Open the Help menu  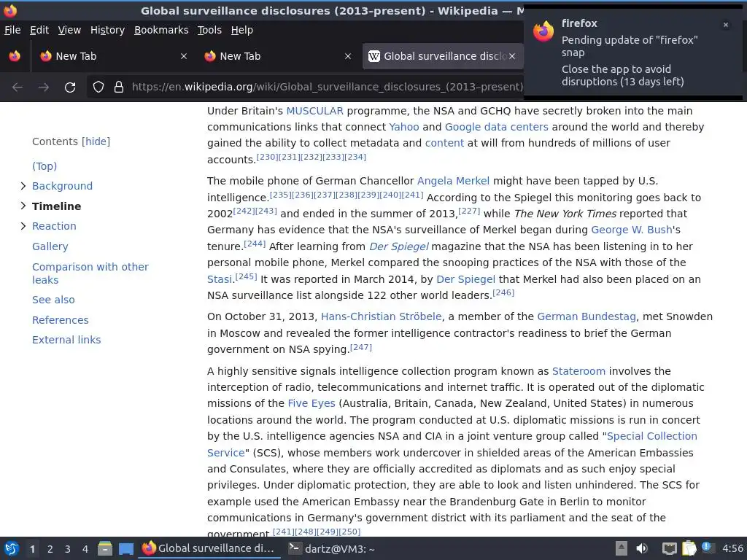coord(242,30)
